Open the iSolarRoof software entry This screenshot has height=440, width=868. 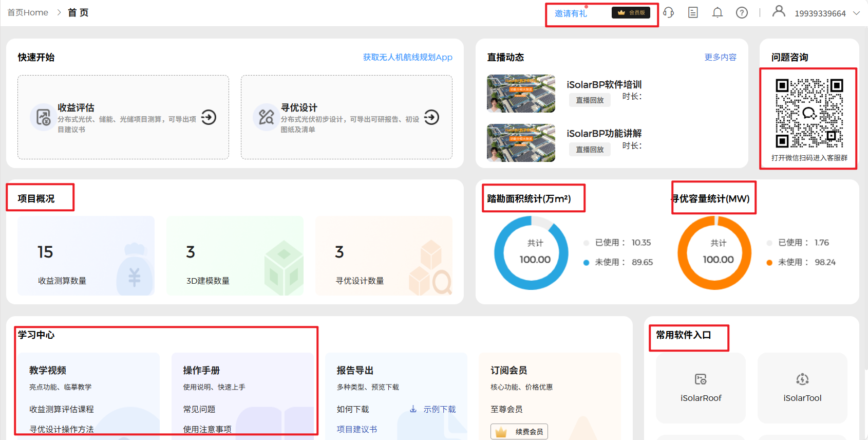(x=701, y=388)
